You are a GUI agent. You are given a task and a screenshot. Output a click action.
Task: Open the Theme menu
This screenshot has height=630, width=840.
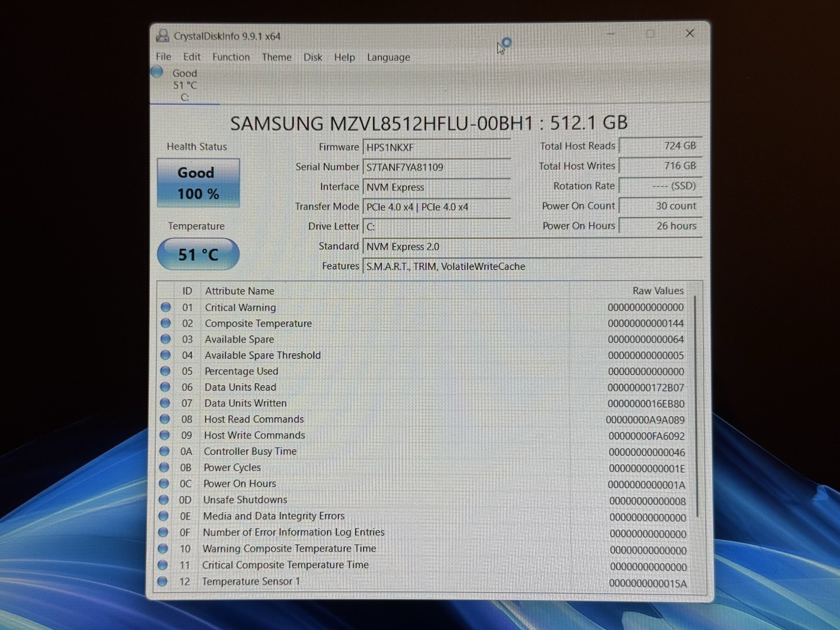277,57
